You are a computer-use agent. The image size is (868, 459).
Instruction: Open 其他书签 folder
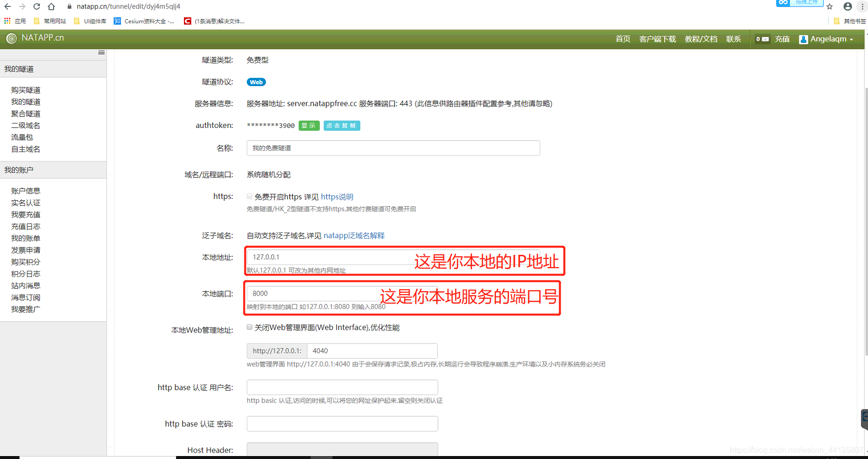[x=850, y=21]
